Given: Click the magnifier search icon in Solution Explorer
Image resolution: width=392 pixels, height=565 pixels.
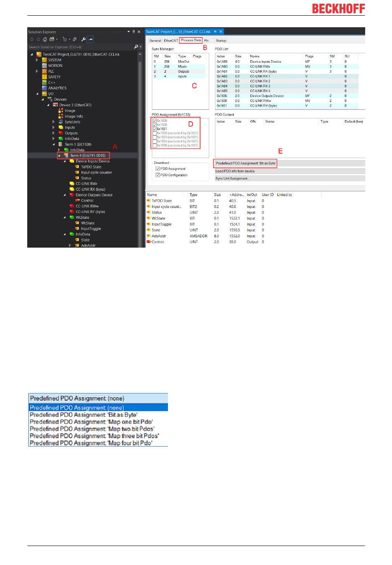Looking at the screenshot, I should tap(136, 47).
